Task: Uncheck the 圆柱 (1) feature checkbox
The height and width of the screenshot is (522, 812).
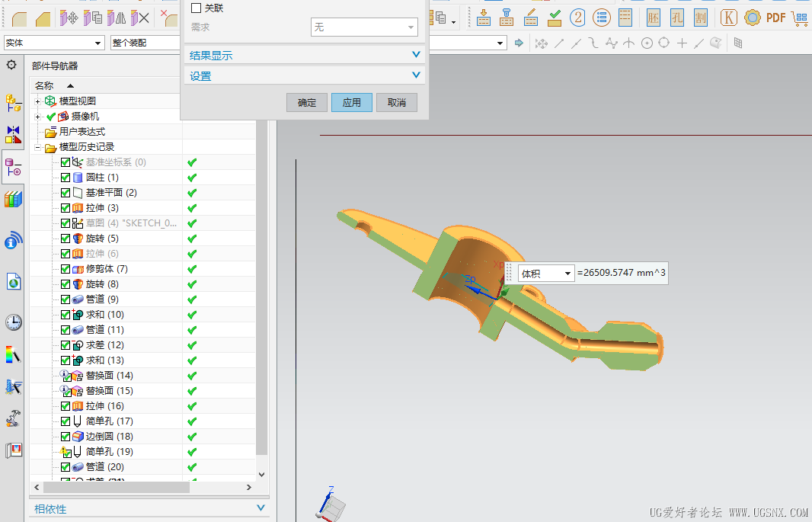Action: (66, 178)
